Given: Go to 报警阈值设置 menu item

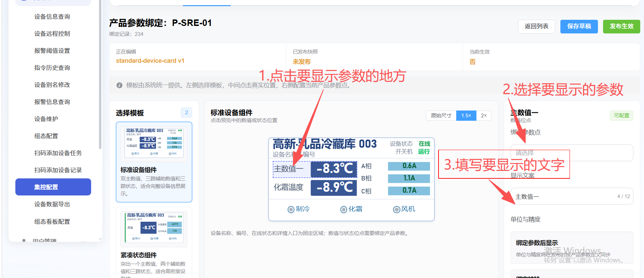Looking at the screenshot, I should pyautogui.click(x=52, y=51).
